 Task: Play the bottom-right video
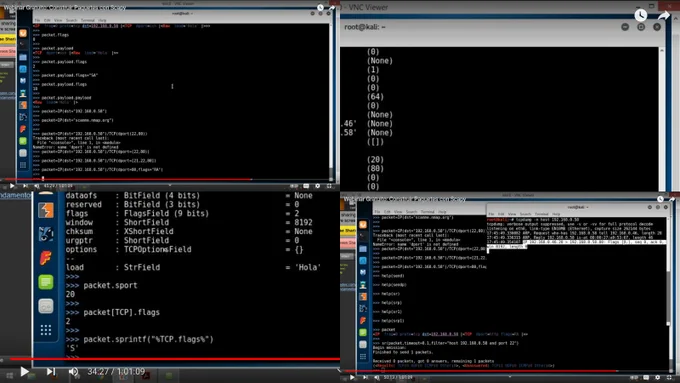pyautogui.click(x=352, y=377)
